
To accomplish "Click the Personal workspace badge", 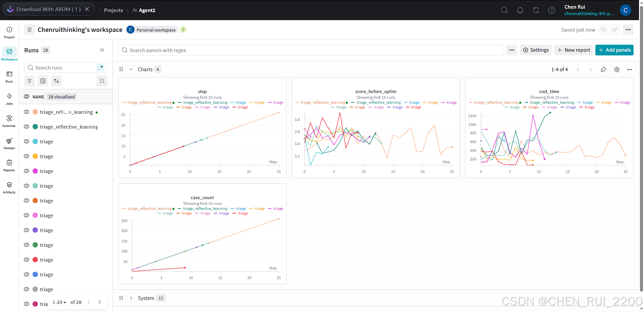I will [152, 30].
